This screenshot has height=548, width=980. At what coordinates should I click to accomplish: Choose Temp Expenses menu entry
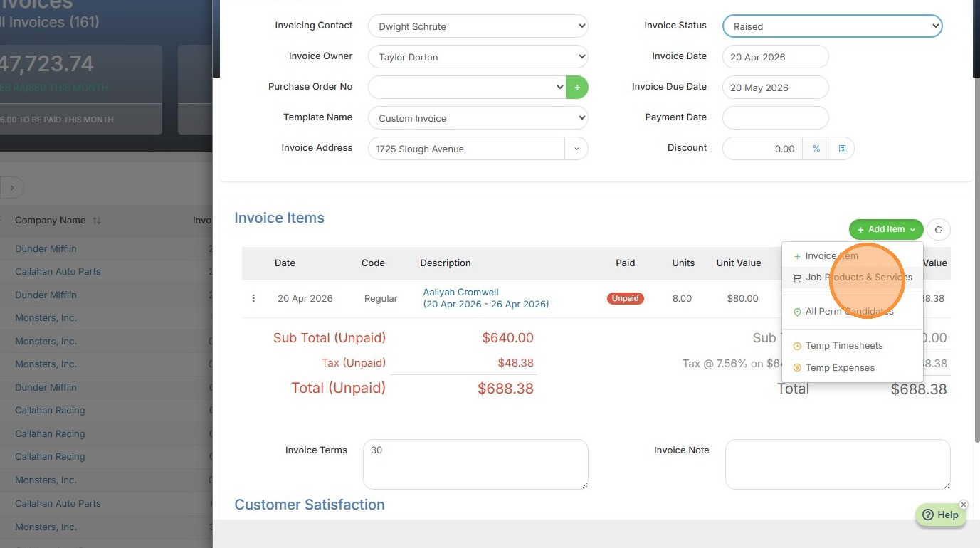[840, 368]
